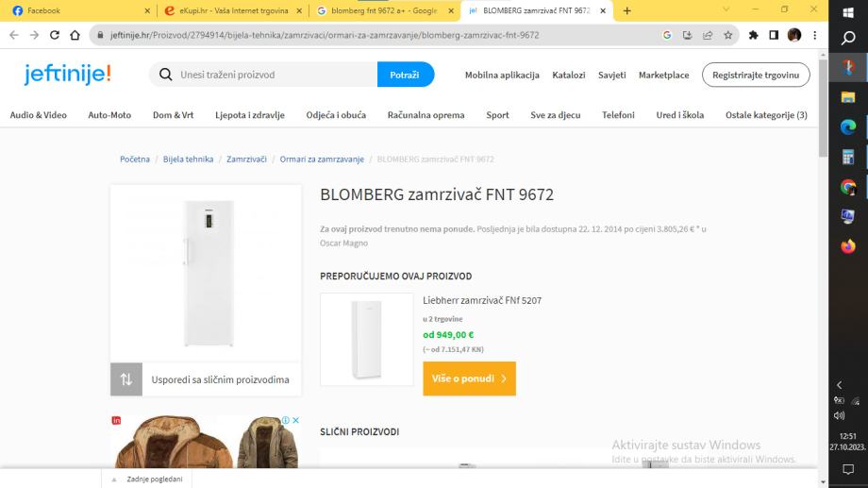Open the tab search chevron
868x488 pixels.
726,10
